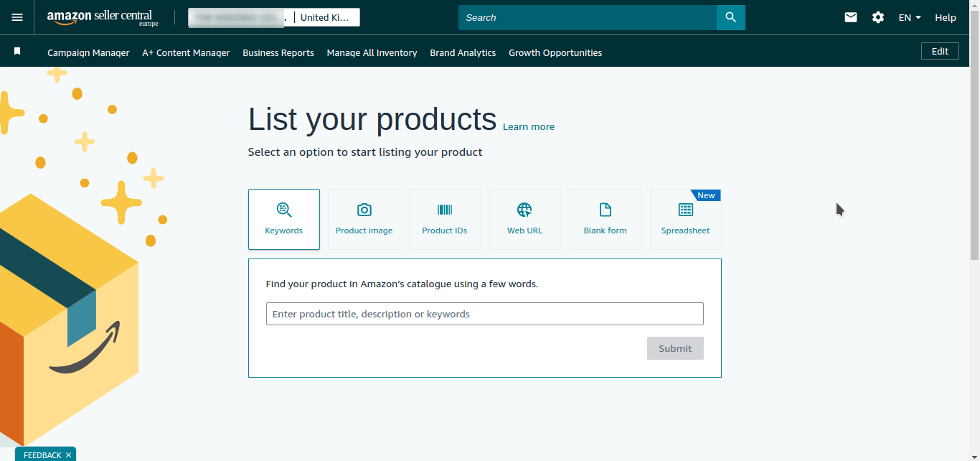Open Manage All Inventory
Viewport: 980px width, 461px height.
372,52
